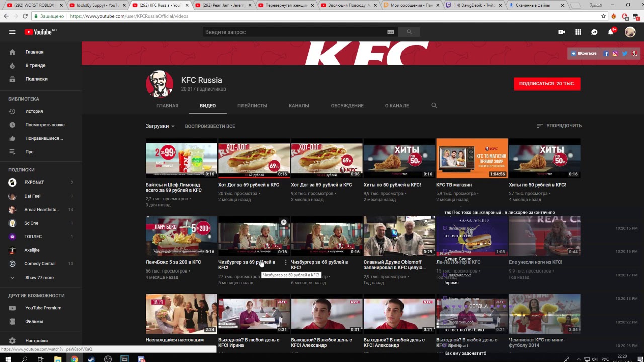Open the Байтсы и Шеф Лимонад video thumbnail

[182, 158]
